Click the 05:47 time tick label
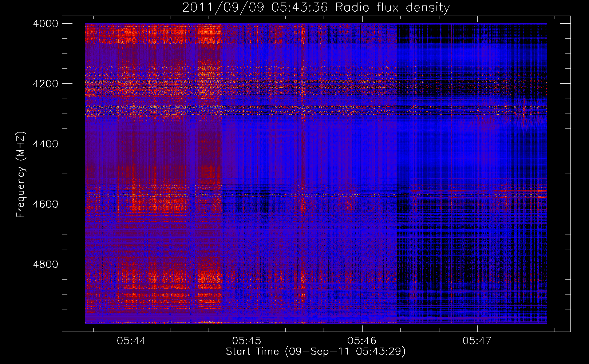This screenshot has height=364, width=589. tap(477, 341)
